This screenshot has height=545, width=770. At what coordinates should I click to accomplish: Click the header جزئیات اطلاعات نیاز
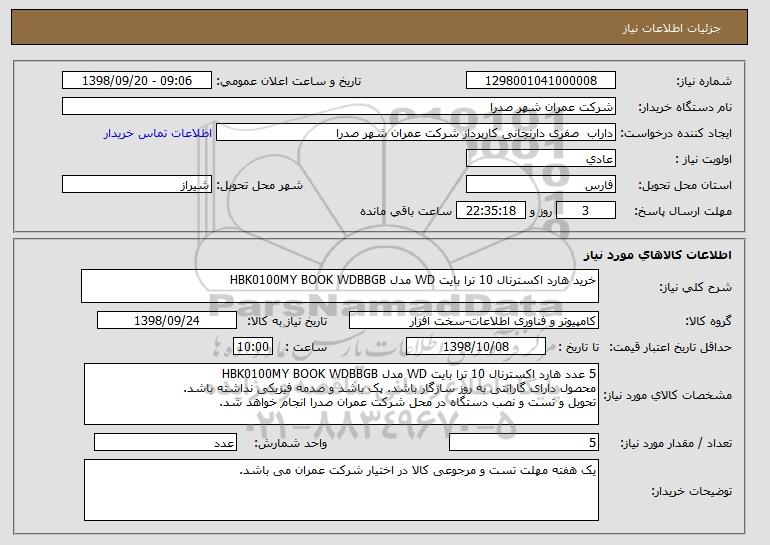click(671, 28)
